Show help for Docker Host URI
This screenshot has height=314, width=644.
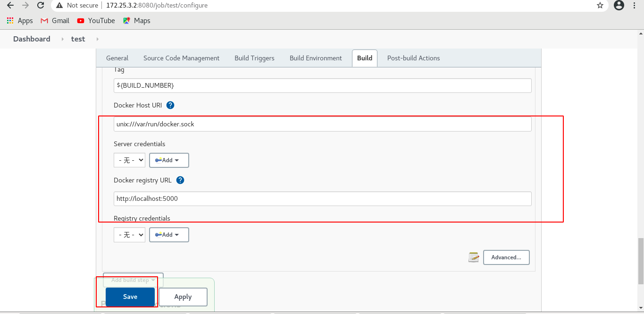(170, 105)
